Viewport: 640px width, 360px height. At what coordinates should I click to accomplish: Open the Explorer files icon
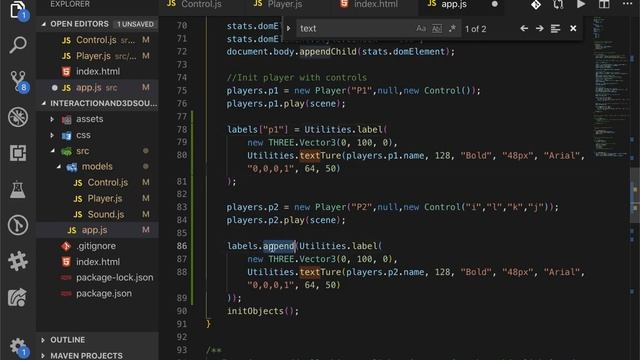17,10
